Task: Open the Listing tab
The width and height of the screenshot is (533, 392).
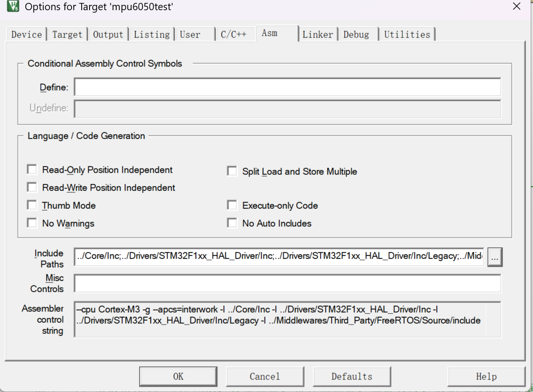Action: pos(152,34)
